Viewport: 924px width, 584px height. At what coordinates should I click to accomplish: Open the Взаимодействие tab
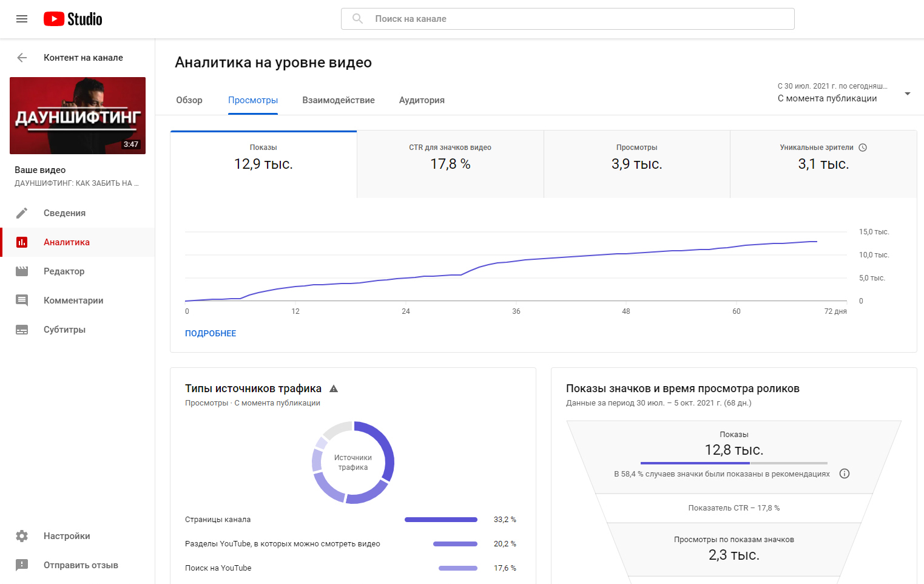pyautogui.click(x=339, y=100)
